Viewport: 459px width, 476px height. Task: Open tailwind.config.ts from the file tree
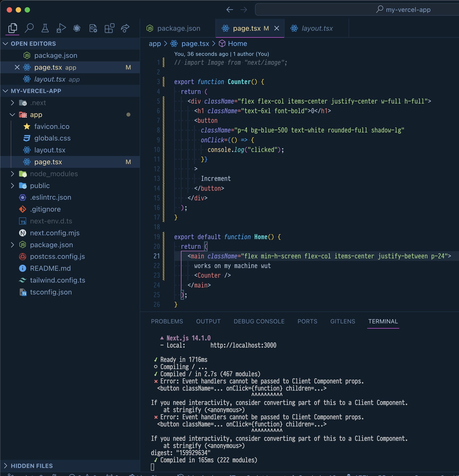[58, 280]
